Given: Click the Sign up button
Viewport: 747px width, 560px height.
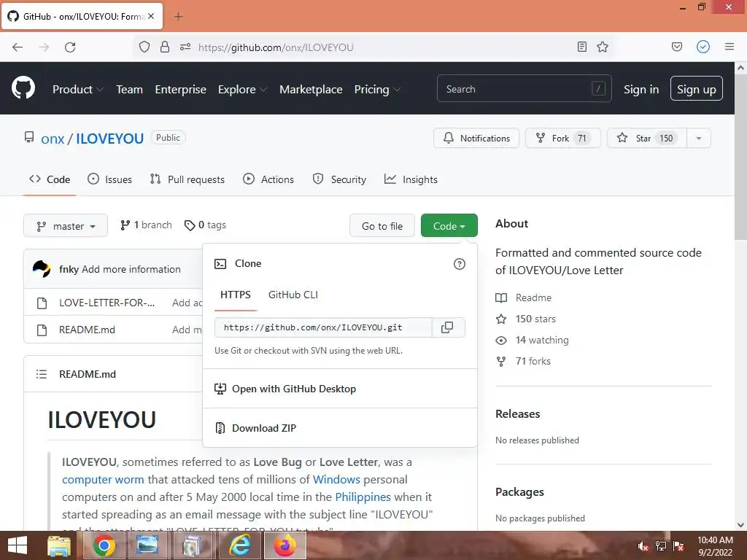Looking at the screenshot, I should coord(696,88).
